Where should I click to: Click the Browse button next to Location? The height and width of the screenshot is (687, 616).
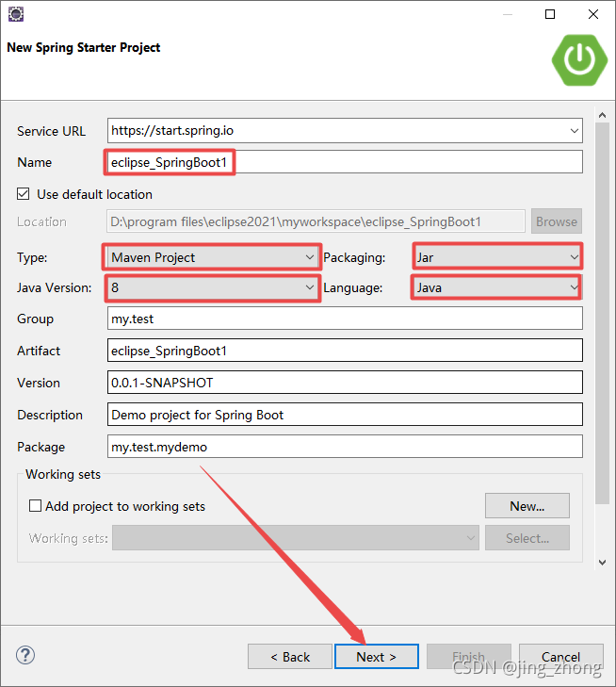click(557, 221)
